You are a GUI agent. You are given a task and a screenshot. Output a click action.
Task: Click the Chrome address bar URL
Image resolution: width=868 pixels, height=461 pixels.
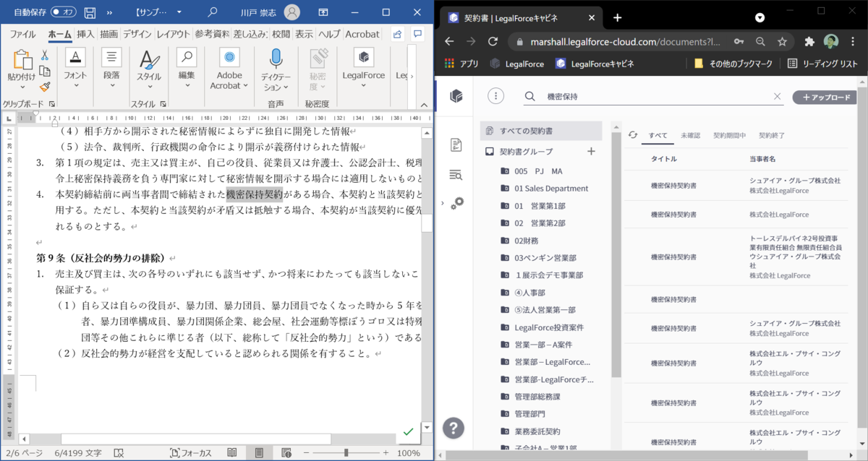tap(626, 42)
